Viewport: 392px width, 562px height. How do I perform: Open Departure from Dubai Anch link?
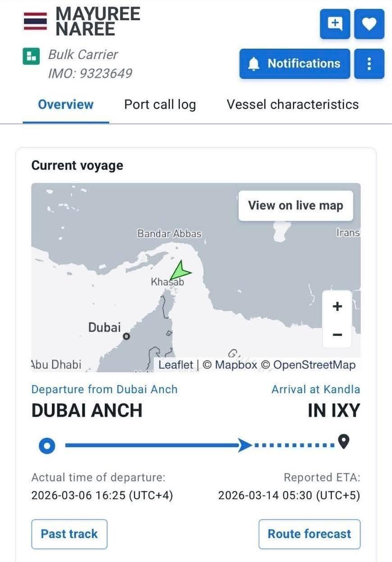(x=105, y=389)
